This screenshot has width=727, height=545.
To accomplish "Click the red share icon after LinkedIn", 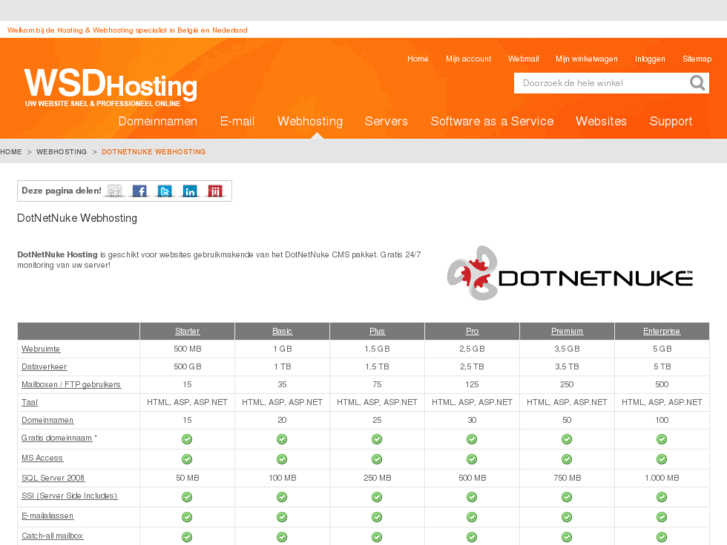I will coord(215,191).
